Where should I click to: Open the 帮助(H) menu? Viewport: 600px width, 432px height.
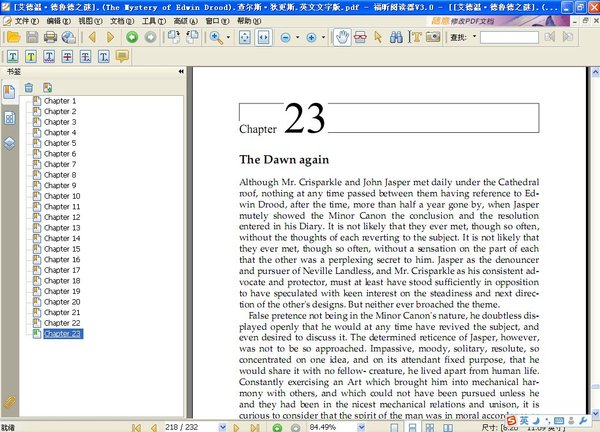point(249,21)
